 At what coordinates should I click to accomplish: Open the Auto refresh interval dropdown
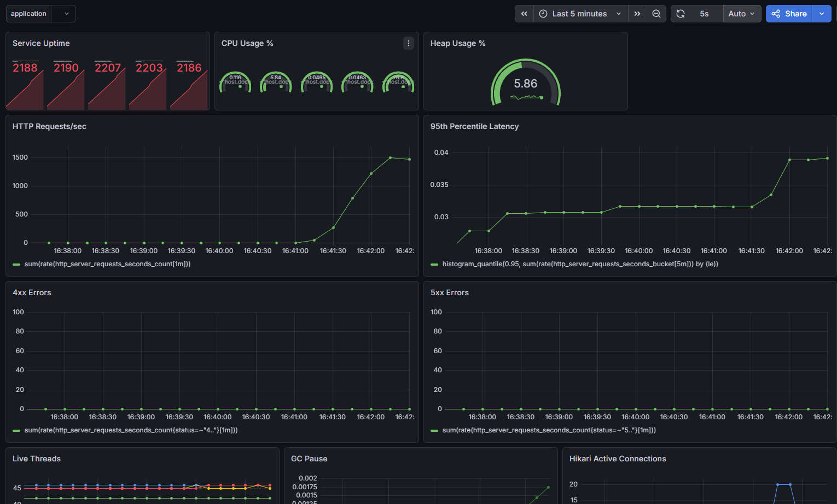tap(742, 14)
